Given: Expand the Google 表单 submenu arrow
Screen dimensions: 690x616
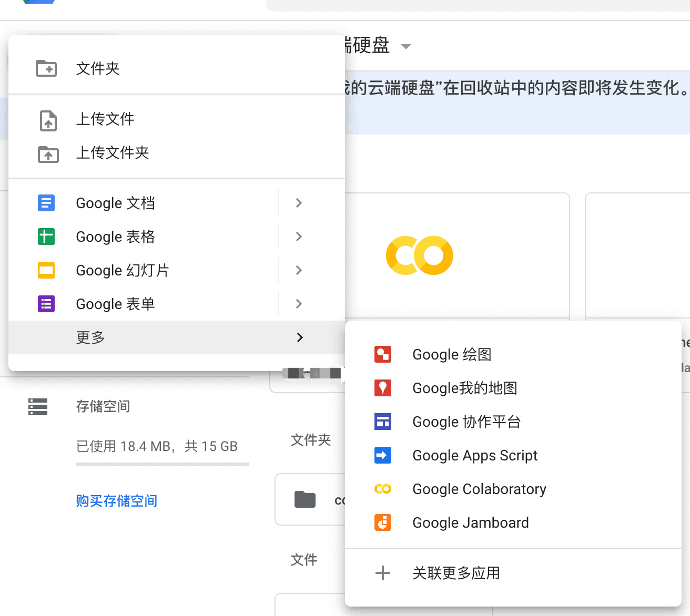Looking at the screenshot, I should (299, 304).
